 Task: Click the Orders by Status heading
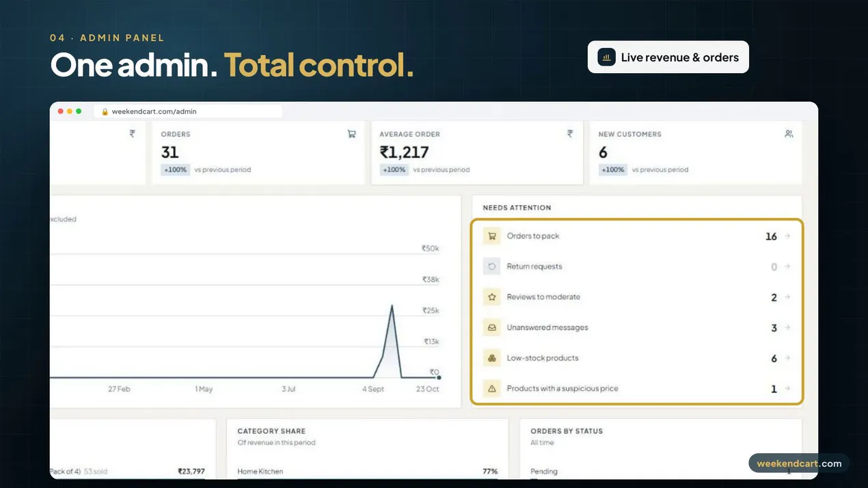tap(567, 431)
